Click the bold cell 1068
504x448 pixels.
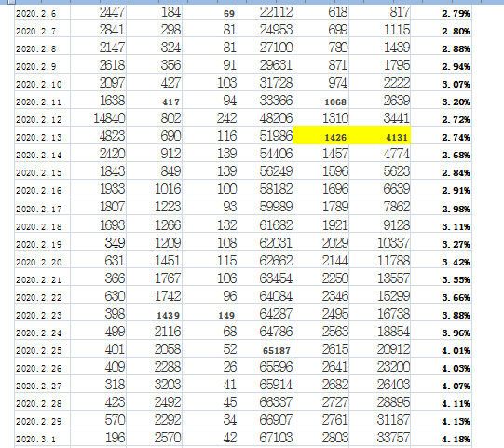pyautogui.click(x=320, y=101)
